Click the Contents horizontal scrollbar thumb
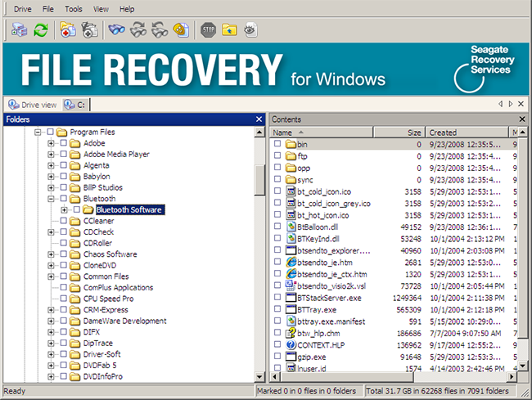This screenshot has width=532, height=400. click(347, 376)
